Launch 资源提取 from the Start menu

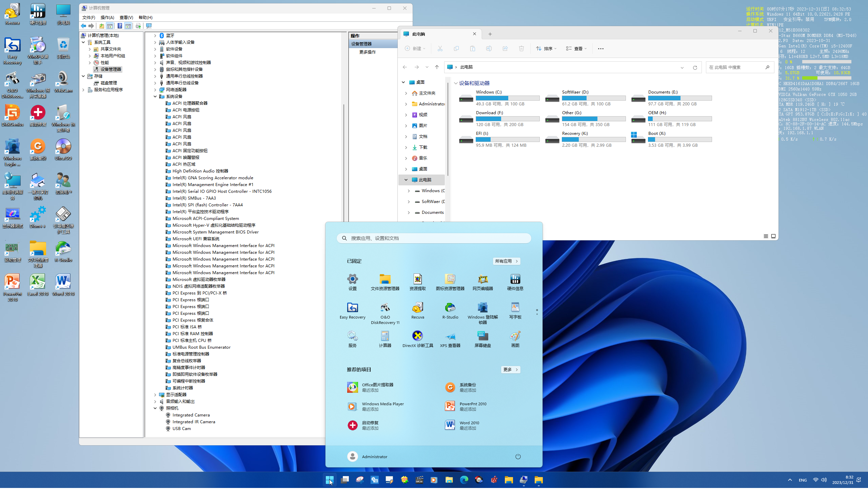point(417,282)
